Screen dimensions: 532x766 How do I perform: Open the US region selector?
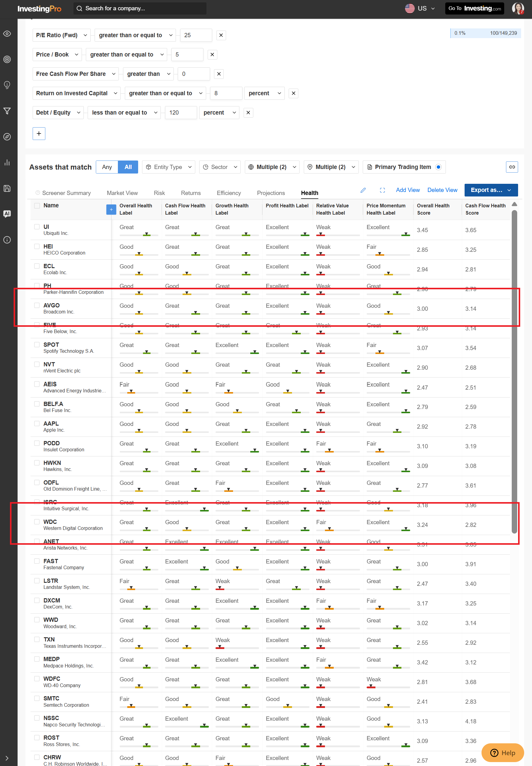coord(420,8)
